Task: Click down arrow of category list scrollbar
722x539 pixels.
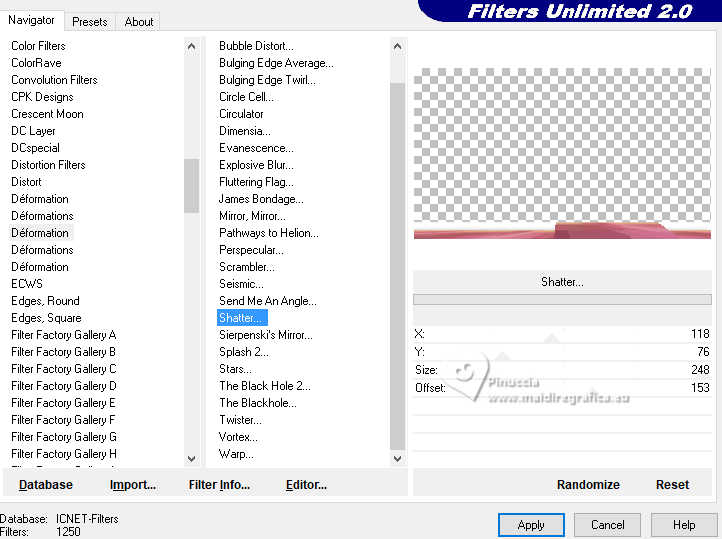Action: click(192, 459)
